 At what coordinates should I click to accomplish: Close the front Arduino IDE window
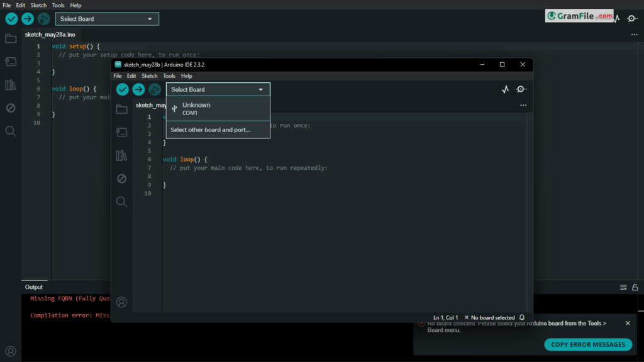click(x=523, y=65)
